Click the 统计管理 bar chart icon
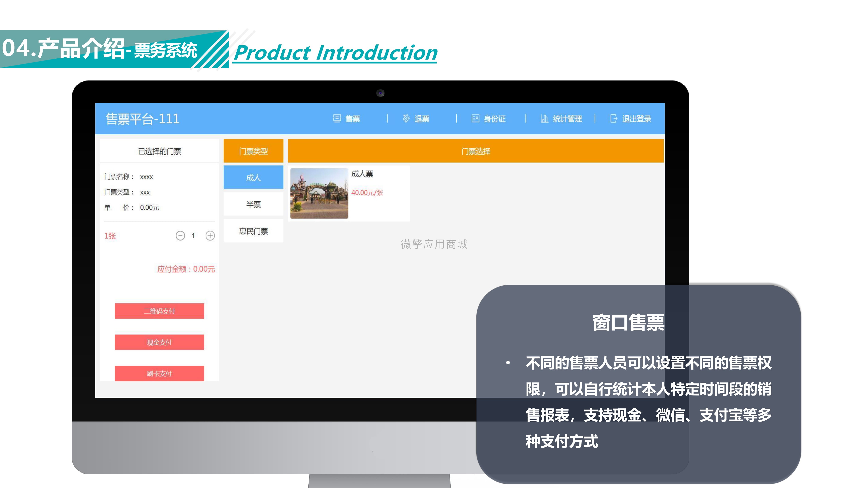Image resolution: width=868 pixels, height=488 pixels. click(x=544, y=119)
